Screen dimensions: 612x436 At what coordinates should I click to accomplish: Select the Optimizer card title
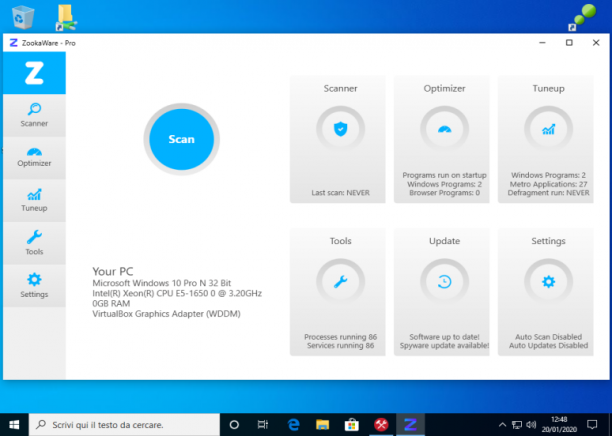pyautogui.click(x=444, y=89)
